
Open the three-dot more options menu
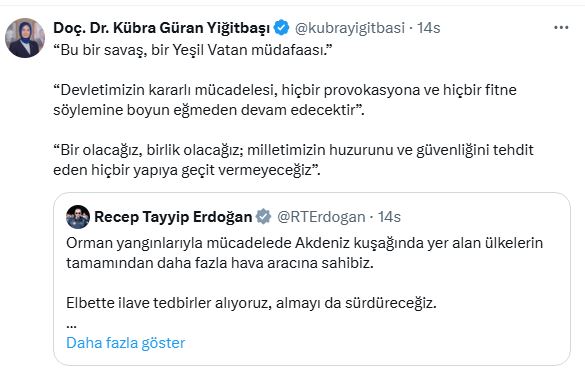[561, 28]
